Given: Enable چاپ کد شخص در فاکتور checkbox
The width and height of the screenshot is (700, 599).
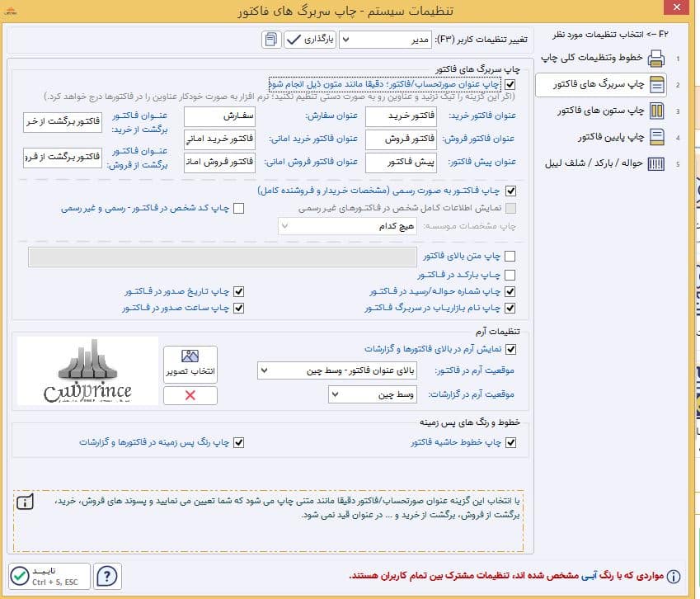Looking at the screenshot, I should [239, 209].
